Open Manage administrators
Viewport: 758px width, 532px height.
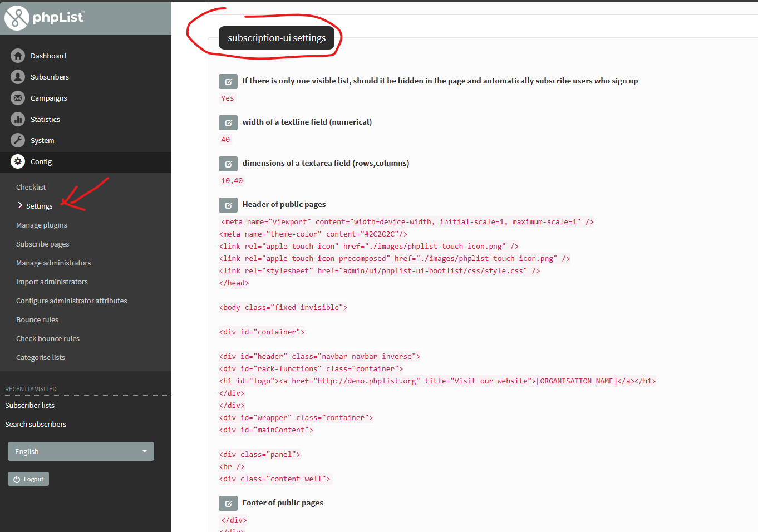coord(53,263)
